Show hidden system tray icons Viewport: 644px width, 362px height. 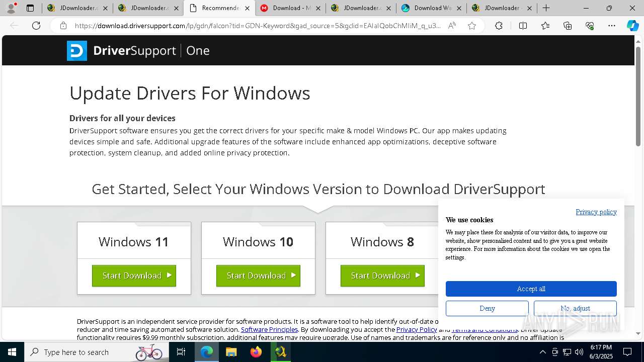542,352
